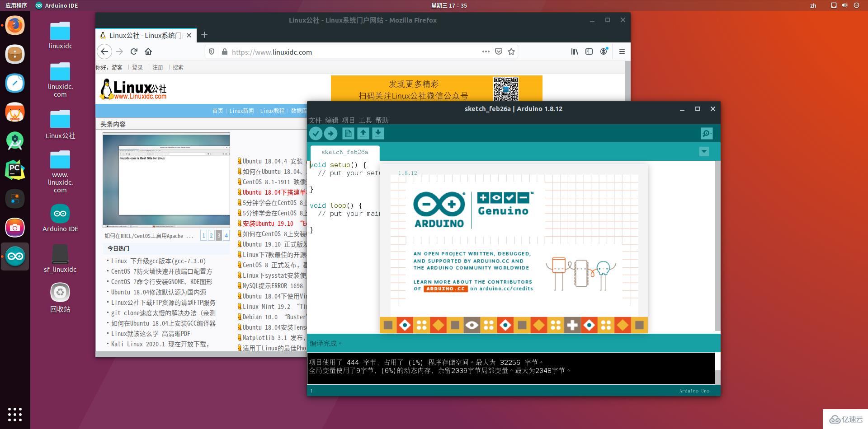
Task: Click the zh input method indicator
Action: point(813,5)
